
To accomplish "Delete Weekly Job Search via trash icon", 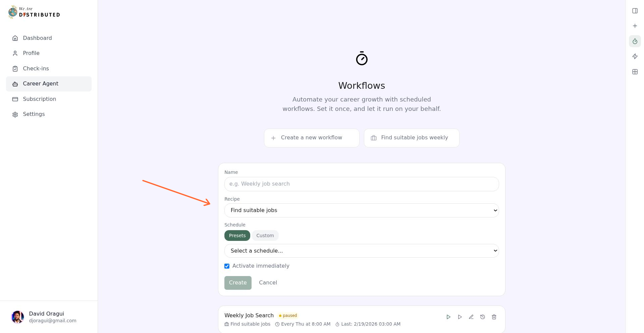I will click(494, 317).
